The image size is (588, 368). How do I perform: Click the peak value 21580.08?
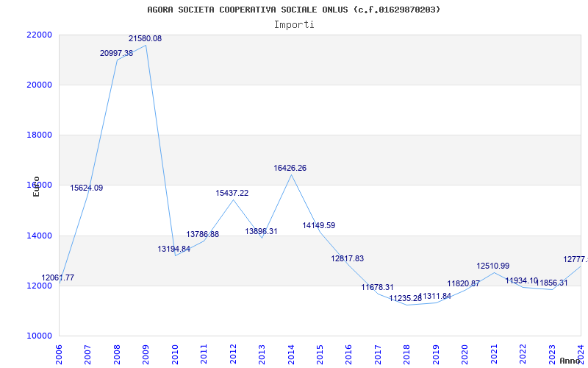145,39
